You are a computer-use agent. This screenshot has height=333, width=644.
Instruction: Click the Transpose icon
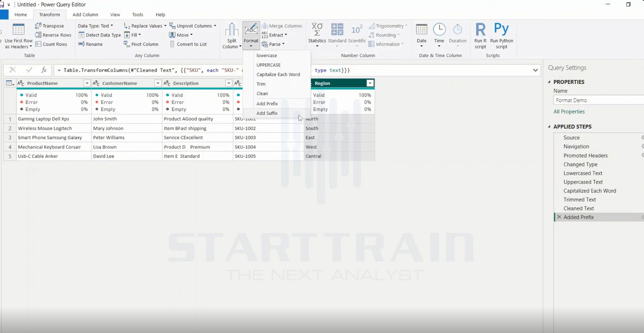pos(38,26)
